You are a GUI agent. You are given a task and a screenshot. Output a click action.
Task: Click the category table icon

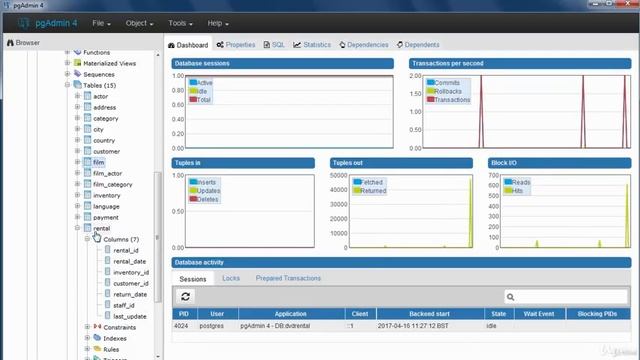[x=87, y=118]
